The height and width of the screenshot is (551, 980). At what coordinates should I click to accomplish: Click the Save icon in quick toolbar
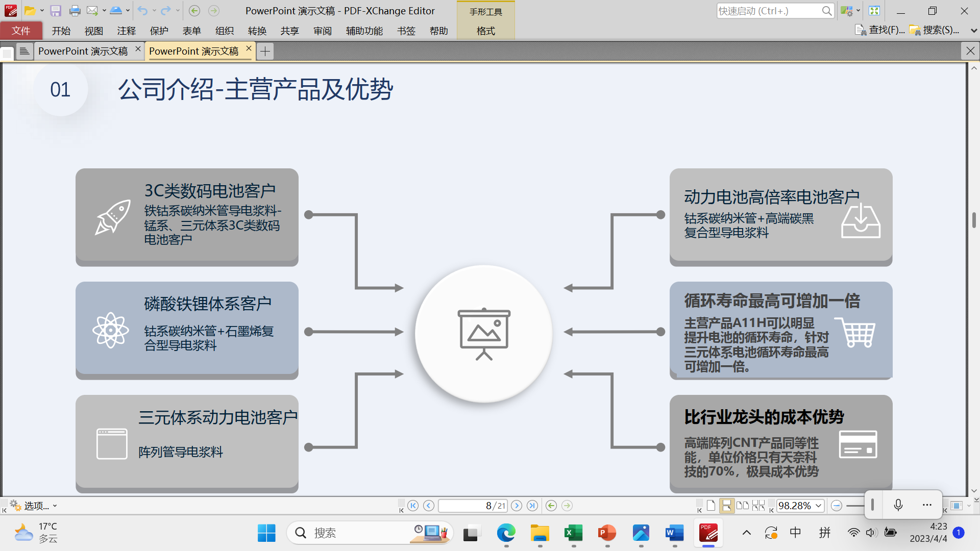pyautogui.click(x=56, y=11)
